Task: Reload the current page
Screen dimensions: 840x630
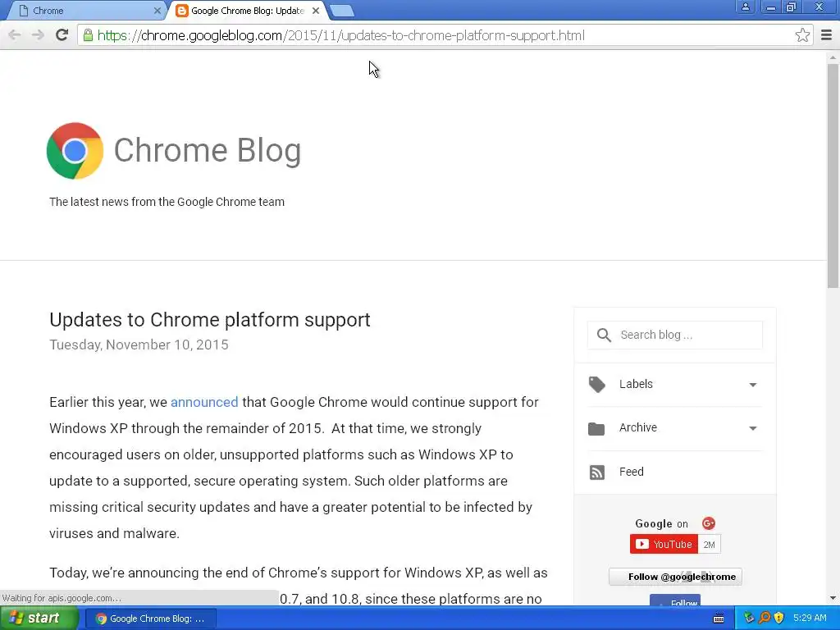Action: coord(62,34)
